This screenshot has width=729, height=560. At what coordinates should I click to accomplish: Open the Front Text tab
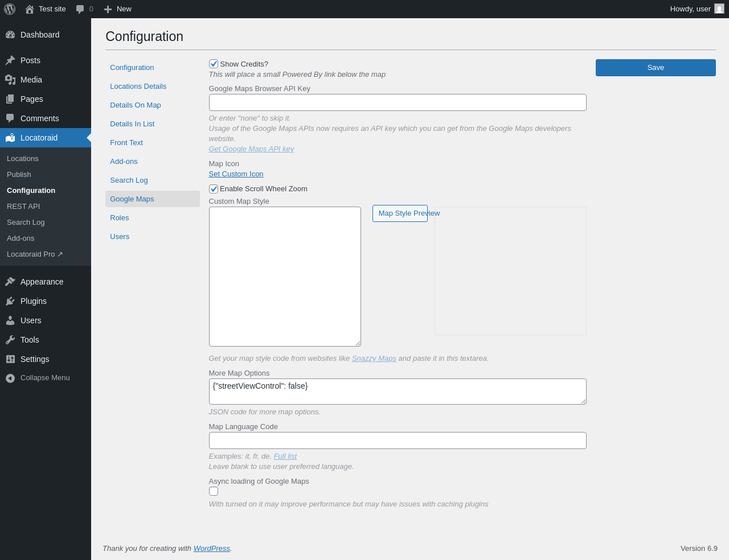point(126,143)
